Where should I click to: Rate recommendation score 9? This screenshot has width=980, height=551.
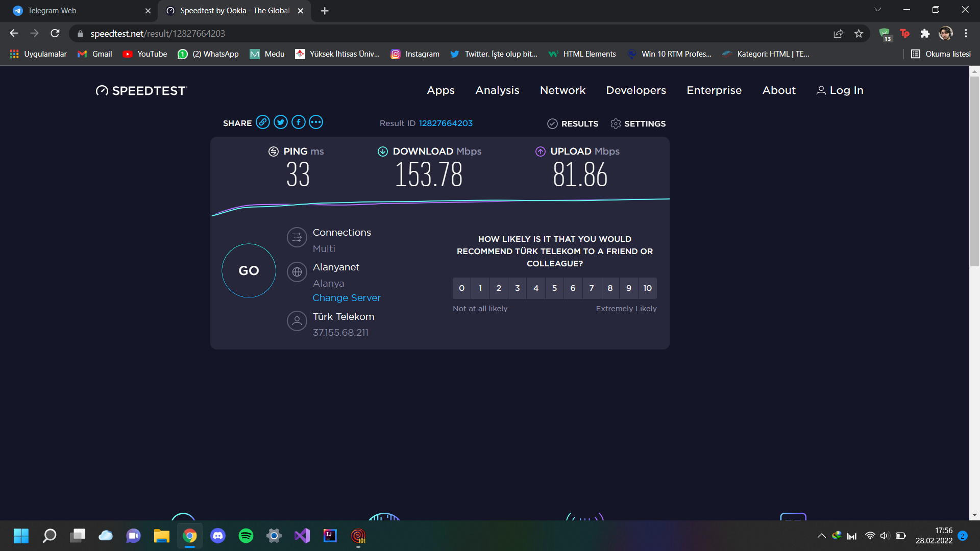tap(629, 288)
